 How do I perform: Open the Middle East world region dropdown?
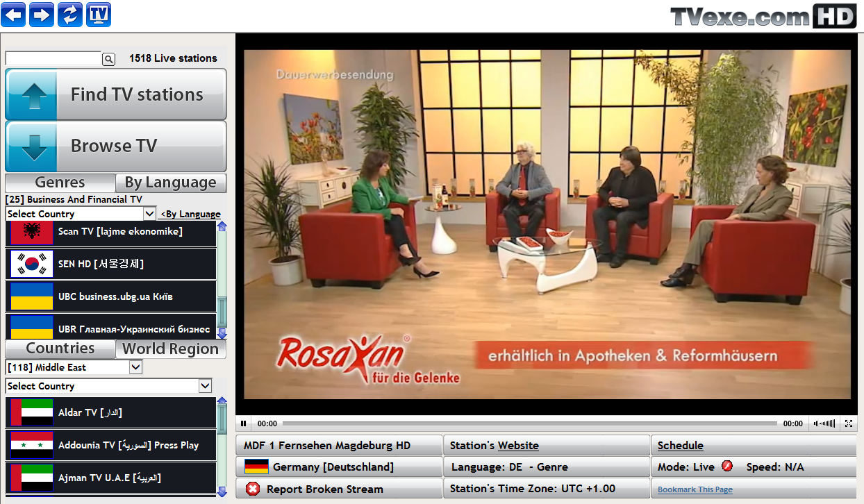point(74,367)
